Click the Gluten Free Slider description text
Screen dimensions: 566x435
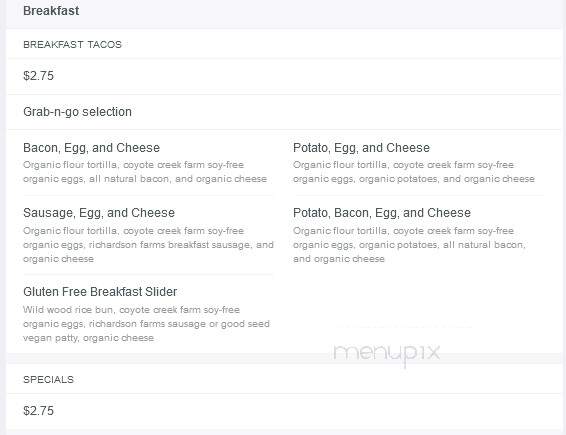146,324
